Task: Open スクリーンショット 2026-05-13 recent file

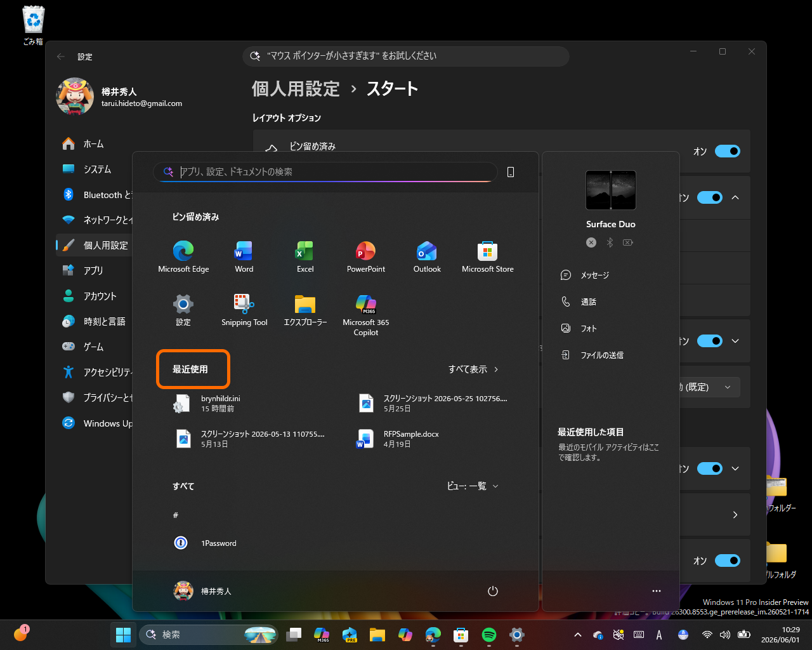Action: pyautogui.click(x=249, y=439)
